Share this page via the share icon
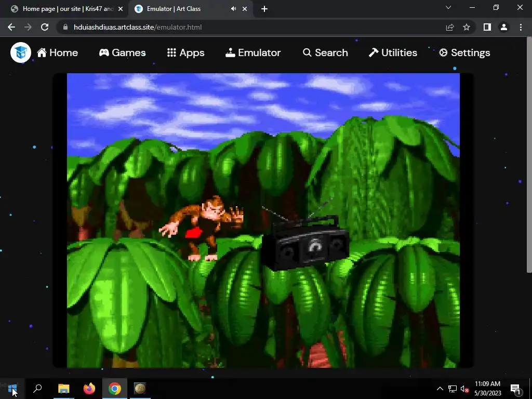The image size is (532, 399). [x=450, y=27]
